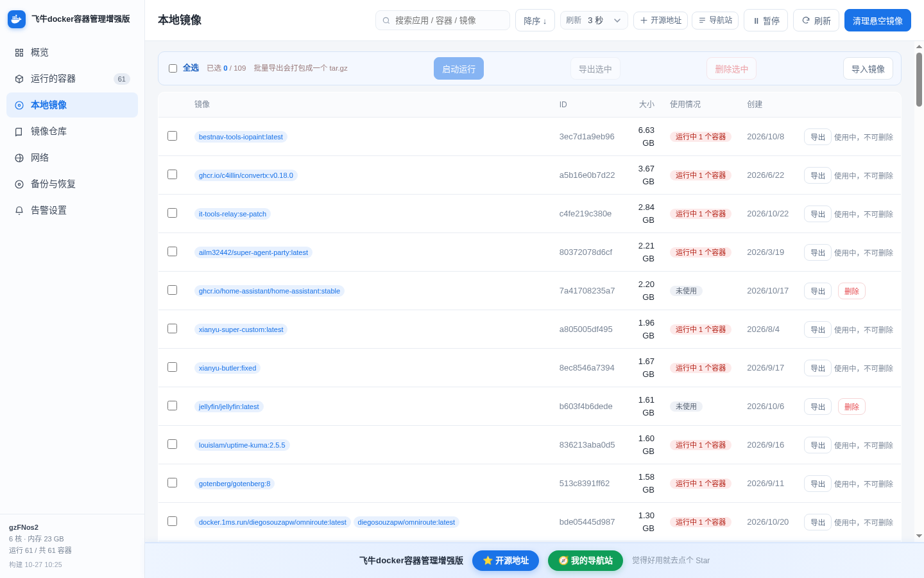Image resolution: width=924 pixels, height=578 pixels.
Task: Toggle the 全选 select-all checkbox
Action: (x=173, y=68)
